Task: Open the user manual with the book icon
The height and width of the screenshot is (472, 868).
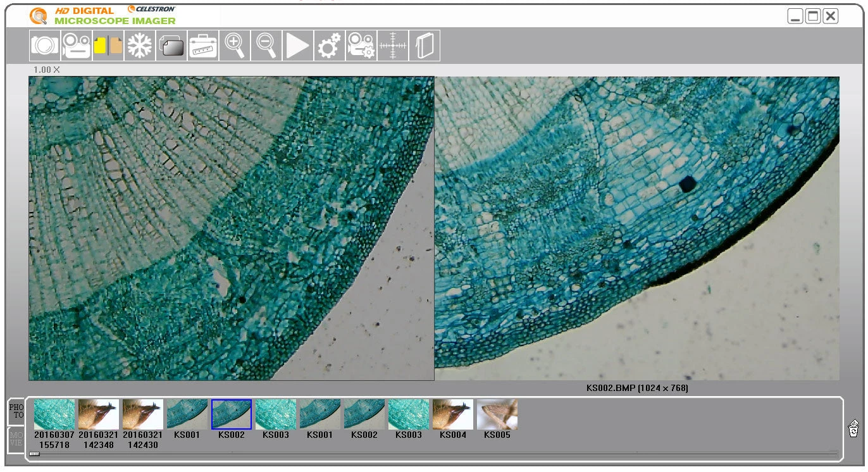Action: coord(424,45)
